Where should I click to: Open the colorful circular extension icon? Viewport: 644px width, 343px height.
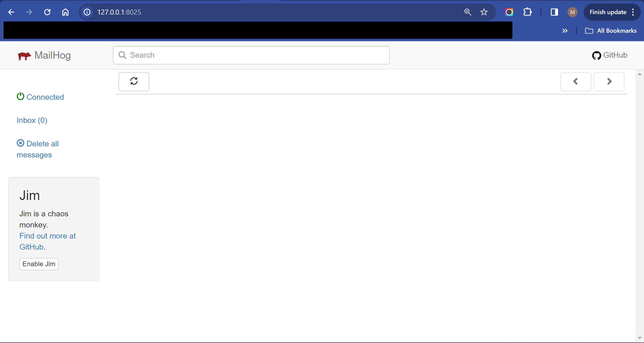click(509, 12)
